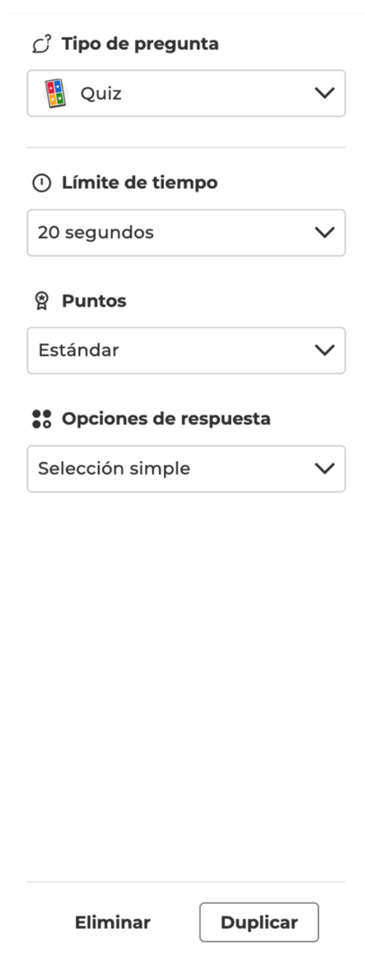
Task: Expand the 20 segundos dropdown chevron
Action: pyautogui.click(x=324, y=233)
